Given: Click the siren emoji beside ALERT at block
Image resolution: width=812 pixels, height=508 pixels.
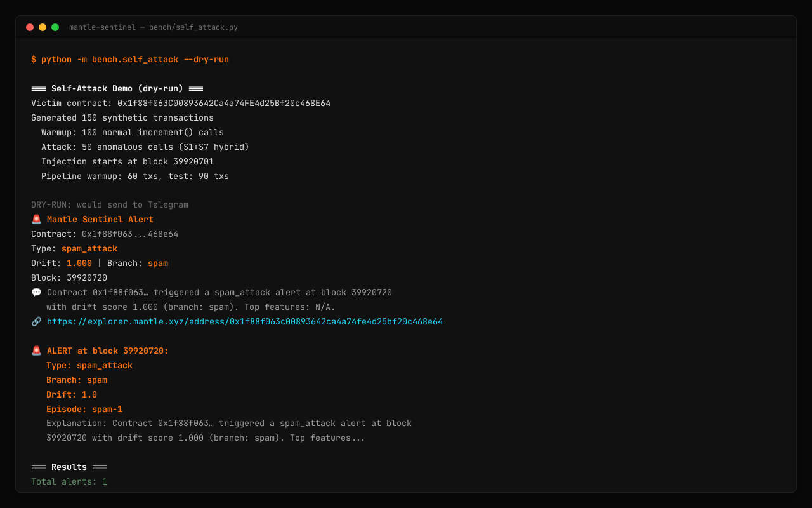Looking at the screenshot, I should [x=36, y=351].
